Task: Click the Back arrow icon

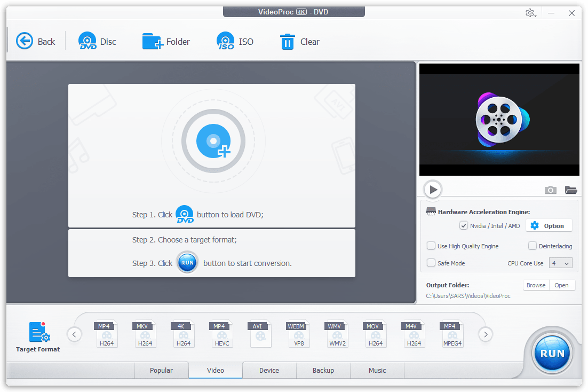Action: tap(25, 41)
